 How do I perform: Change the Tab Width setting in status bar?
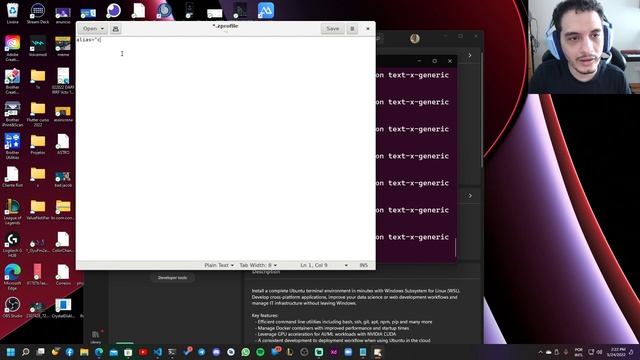coord(258,265)
